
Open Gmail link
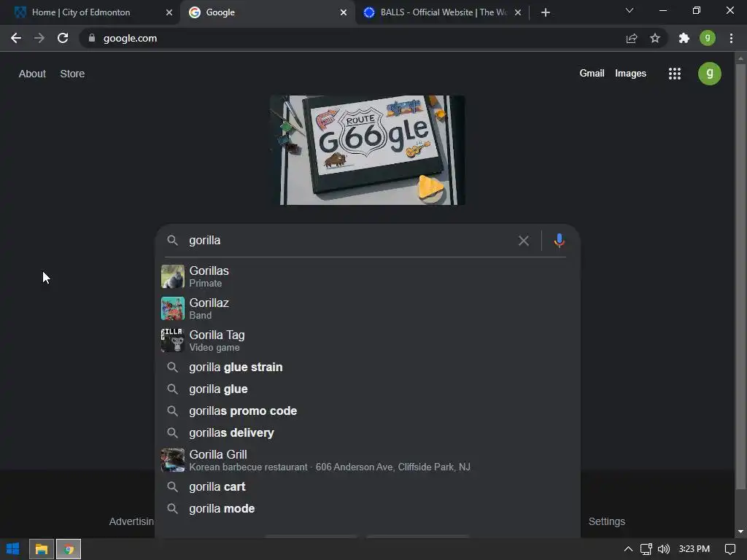[592, 74]
